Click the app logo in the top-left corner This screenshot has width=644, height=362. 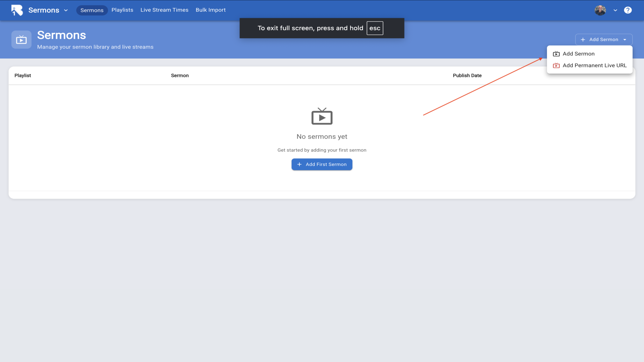[17, 10]
